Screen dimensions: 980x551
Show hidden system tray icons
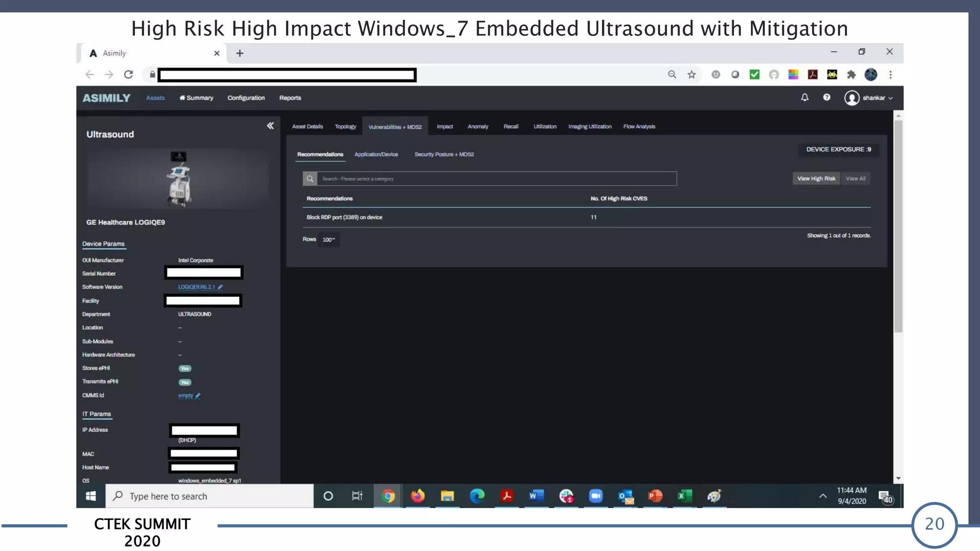(x=823, y=496)
